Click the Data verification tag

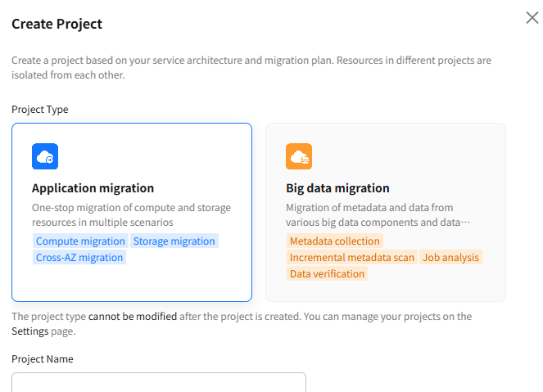pyautogui.click(x=327, y=273)
